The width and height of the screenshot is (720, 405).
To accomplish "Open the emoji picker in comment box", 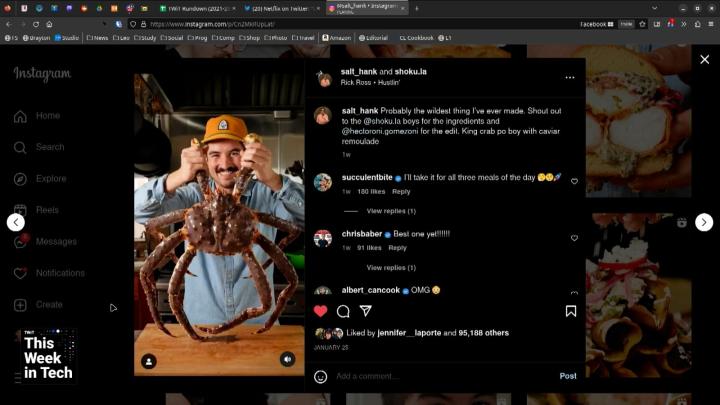I will pos(321,376).
